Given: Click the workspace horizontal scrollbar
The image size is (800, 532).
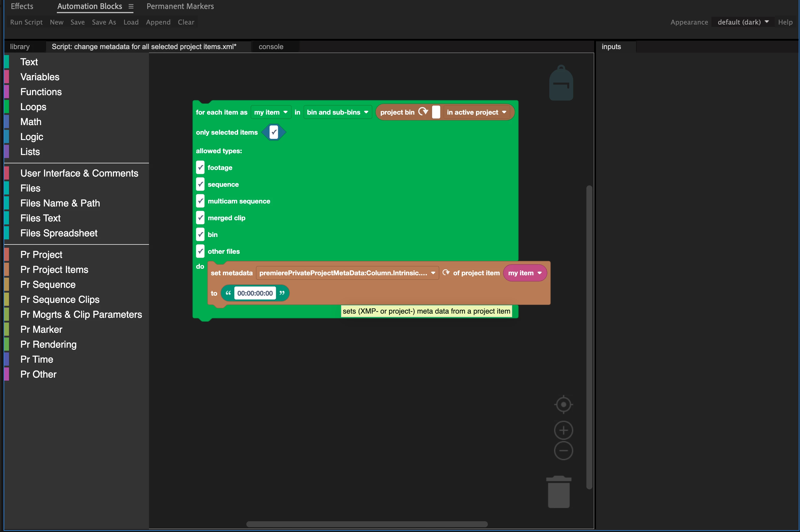Looking at the screenshot, I should tap(367, 524).
